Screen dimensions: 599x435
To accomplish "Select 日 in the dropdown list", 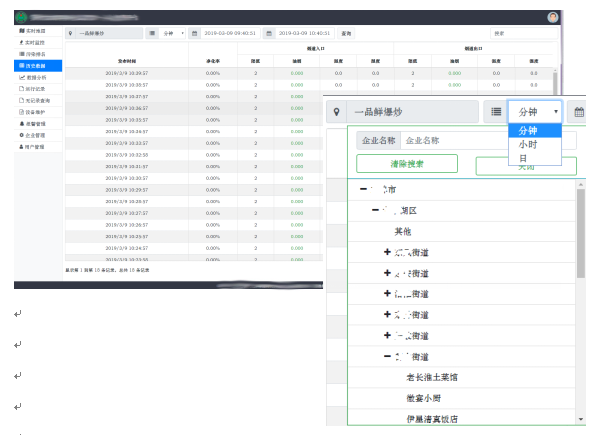I will point(535,158).
